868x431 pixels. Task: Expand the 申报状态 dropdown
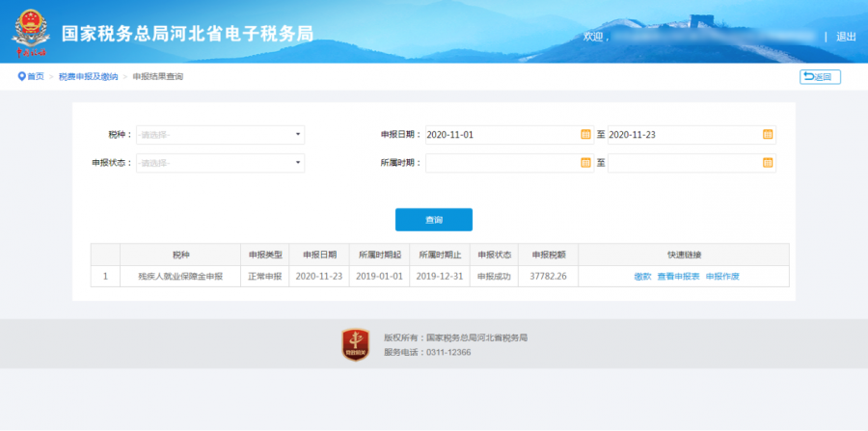220,163
